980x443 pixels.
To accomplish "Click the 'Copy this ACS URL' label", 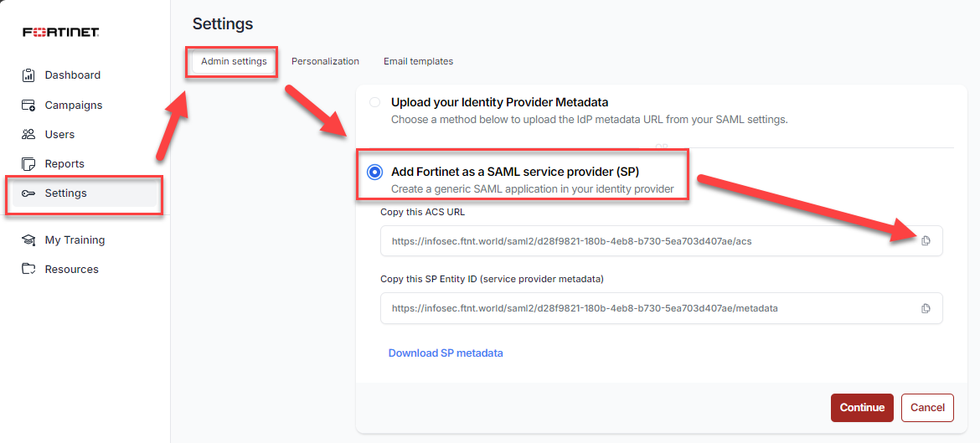I will 422,212.
